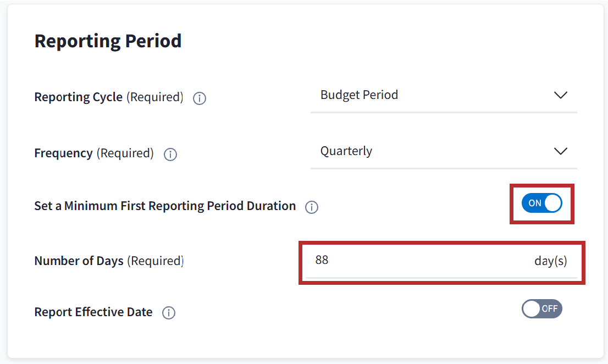Click chevron arrow on Budget Period dropdown
This screenshot has width=608, height=364.
click(560, 95)
